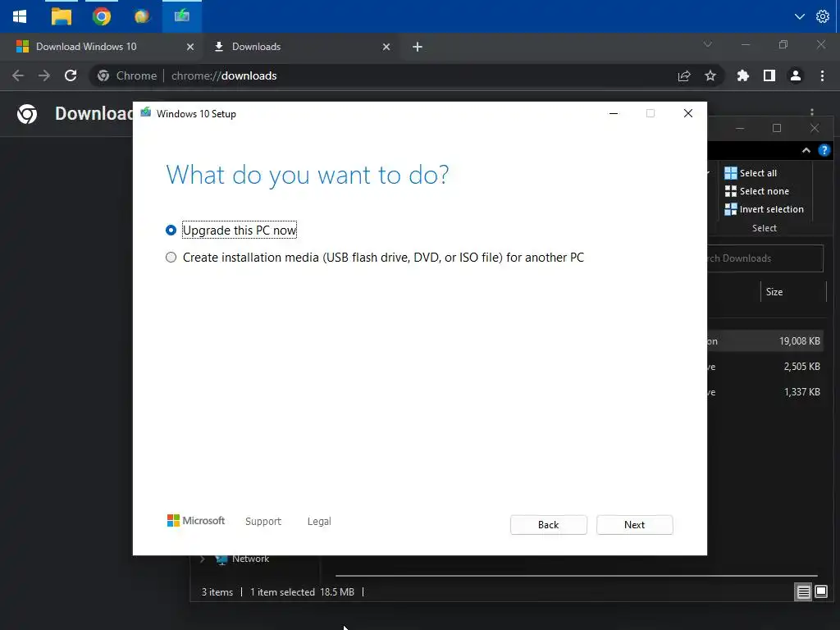Go back in Chrome

pyautogui.click(x=18, y=75)
